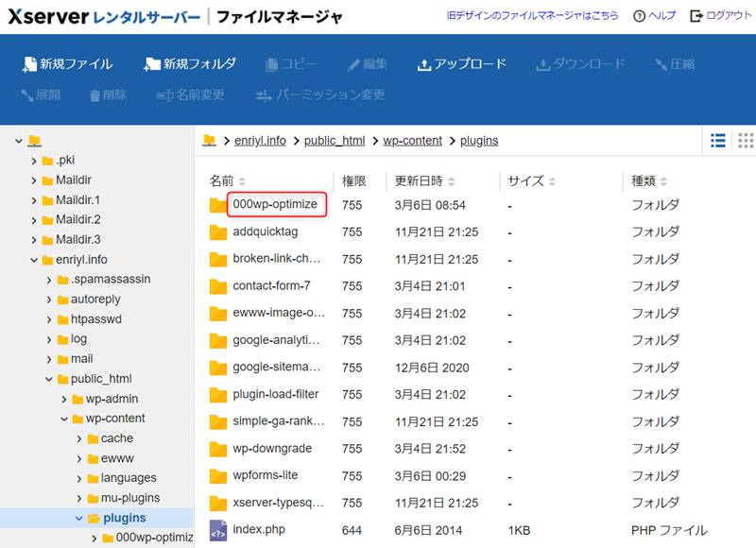The height and width of the screenshot is (548, 756).
Task: Click the root folder icon in tree
Action: [x=35, y=141]
